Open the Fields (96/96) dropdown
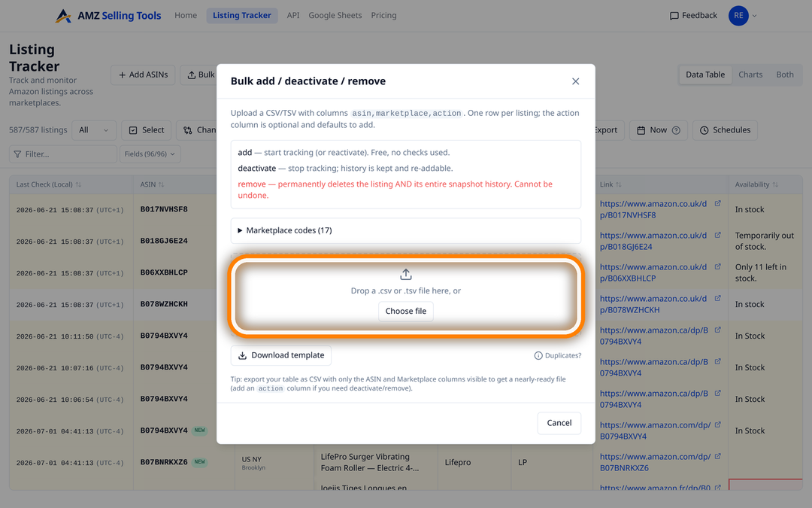This screenshot has width=812, height=508. (150, 154)
